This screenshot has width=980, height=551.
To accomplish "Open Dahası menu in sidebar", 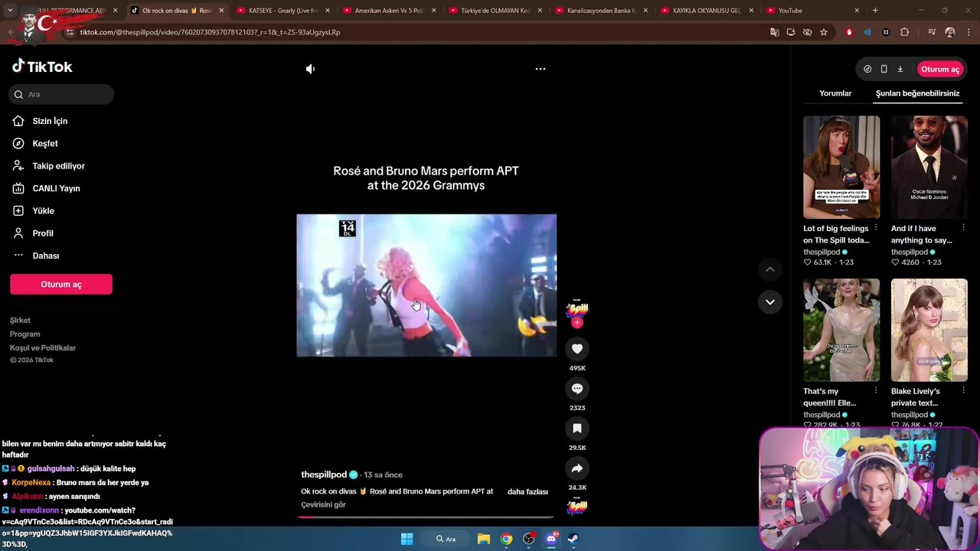I will pyautogui.click(x=45, y=256).
